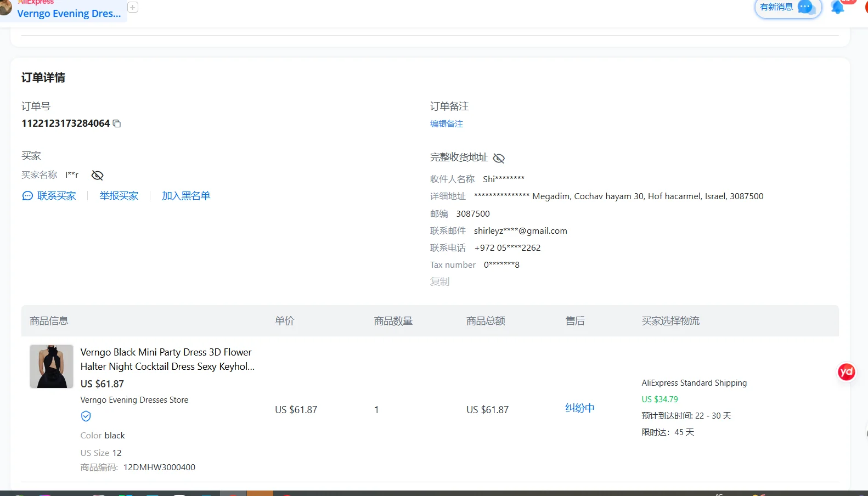The height and width of the screenshot is (496, 868).
Task: Click the 预计到达时间: 22 - 30 天 estimate
Action: point(686,416)
